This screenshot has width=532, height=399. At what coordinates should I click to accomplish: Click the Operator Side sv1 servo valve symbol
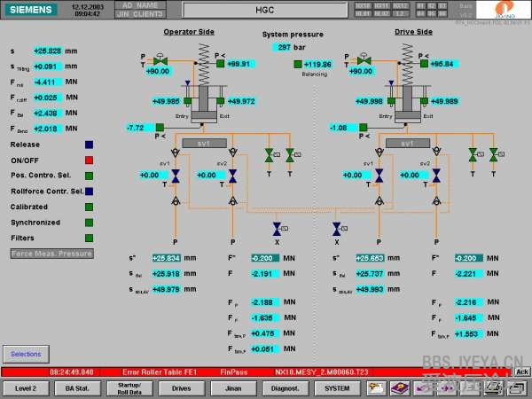tap(176, 177)
